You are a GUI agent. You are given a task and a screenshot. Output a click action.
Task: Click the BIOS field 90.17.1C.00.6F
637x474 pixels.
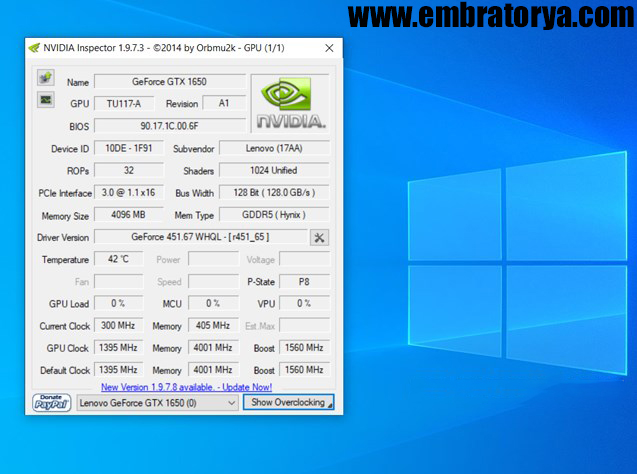(170, 126)
